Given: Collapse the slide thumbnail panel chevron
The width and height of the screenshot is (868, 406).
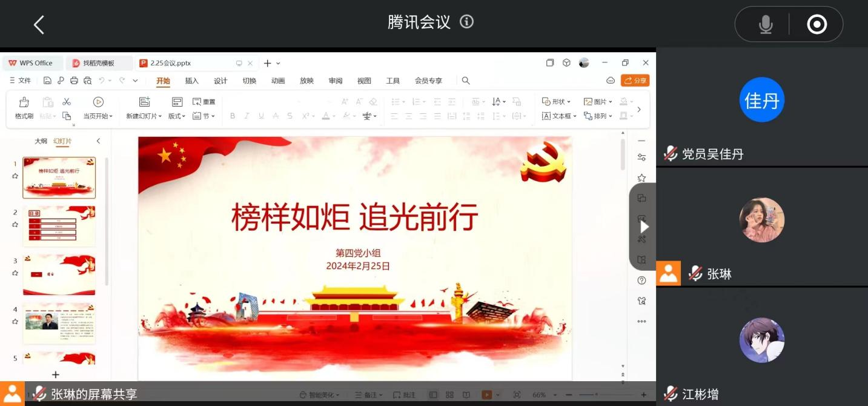Looking at the screenshot, I should point(98,141).
